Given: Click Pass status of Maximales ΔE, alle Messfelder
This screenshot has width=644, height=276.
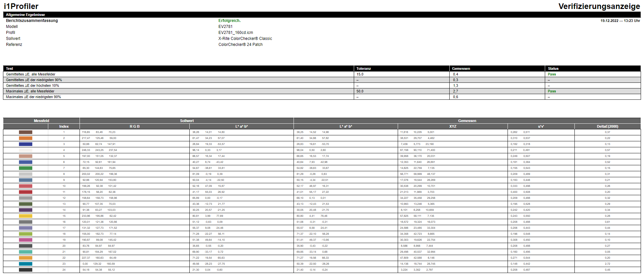Looking at the screenshot, I should point(552,91).
